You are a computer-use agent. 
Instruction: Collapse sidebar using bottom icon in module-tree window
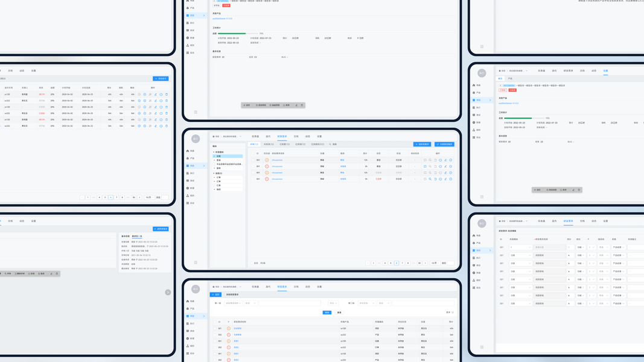click(196, 262)
